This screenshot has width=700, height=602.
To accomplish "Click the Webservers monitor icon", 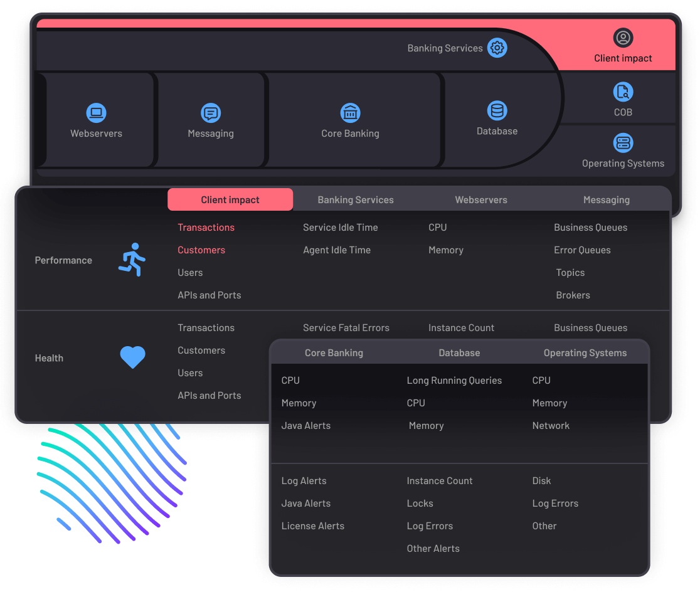I will click(x=96, y=113).
